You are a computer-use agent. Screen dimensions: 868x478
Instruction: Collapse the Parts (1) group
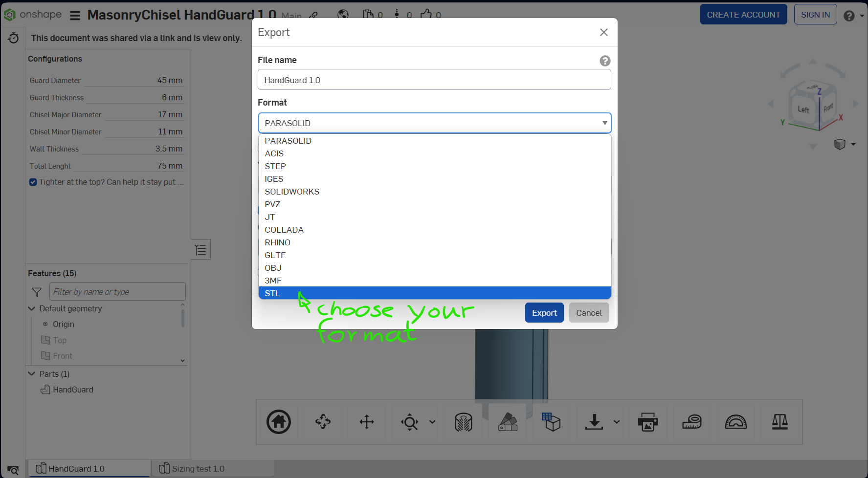[x=32, y=374]
